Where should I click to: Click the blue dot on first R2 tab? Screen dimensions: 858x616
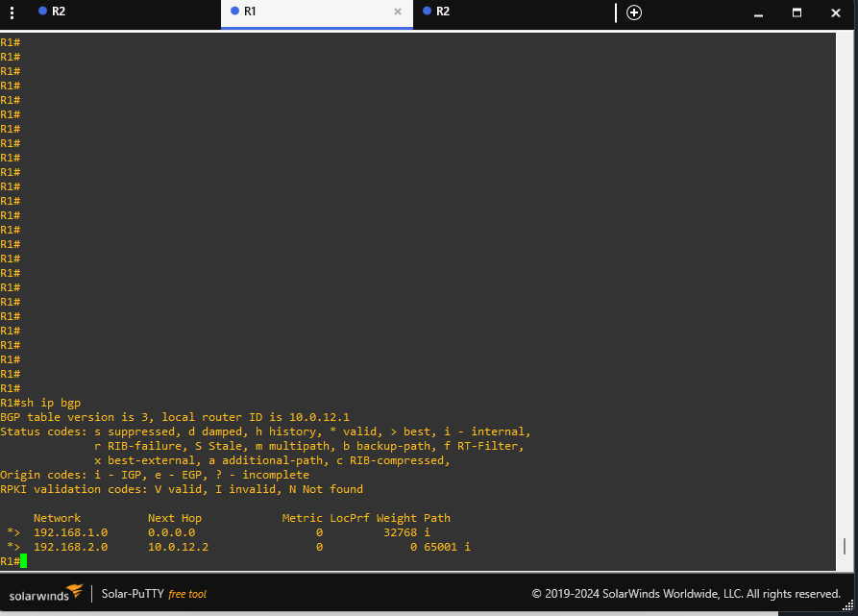point(42,11)
